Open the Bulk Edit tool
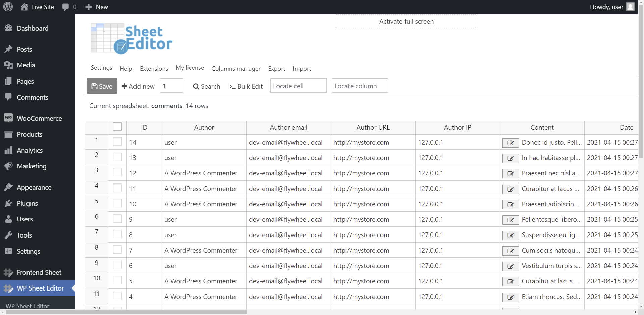The image size is (644, 315). (x=246, y=86)
